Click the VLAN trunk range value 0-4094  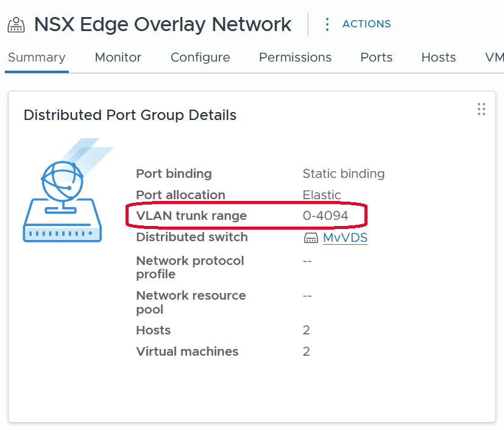coord(325,216)
